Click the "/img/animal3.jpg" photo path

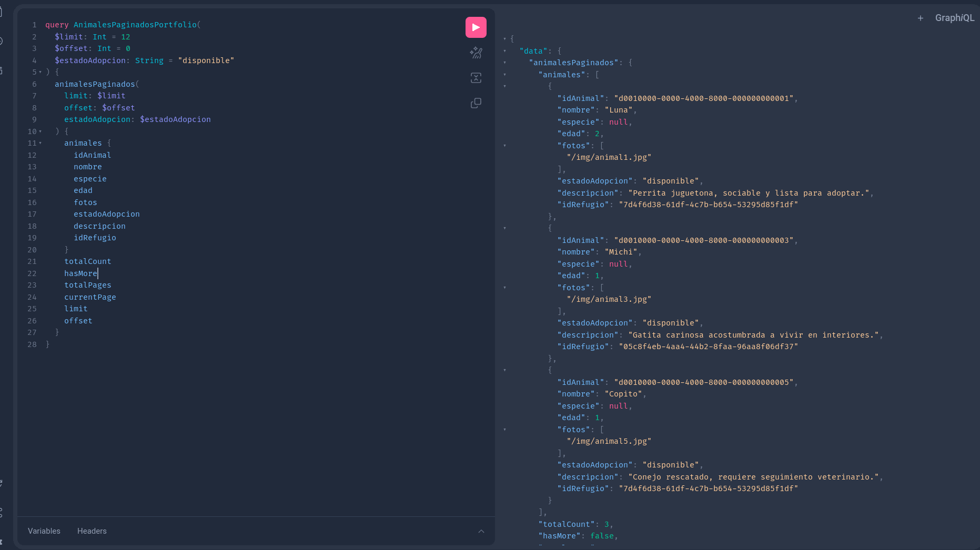pos(609,299)
